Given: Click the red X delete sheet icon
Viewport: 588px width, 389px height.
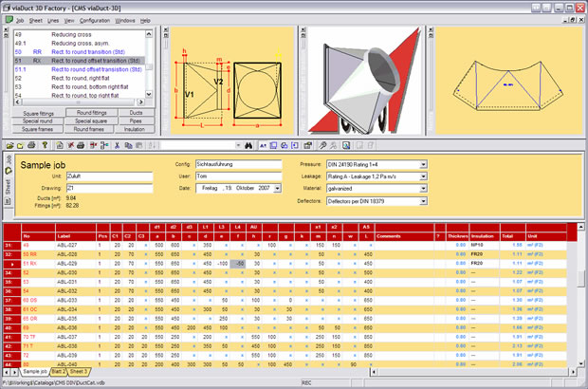Looking at the screenshot, I should [70, 145].
